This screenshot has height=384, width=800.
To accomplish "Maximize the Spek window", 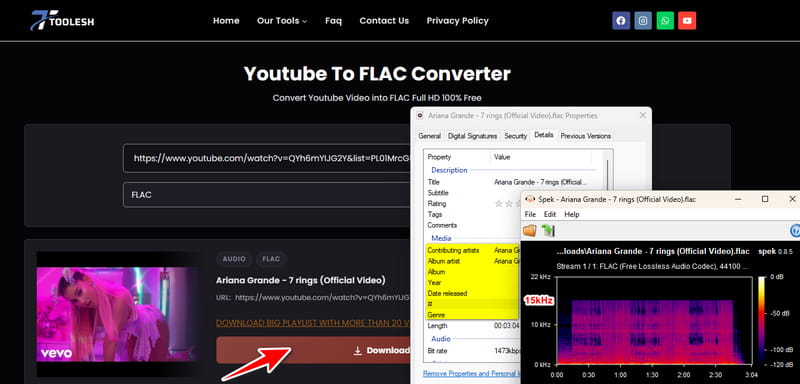I will point(765,199).
